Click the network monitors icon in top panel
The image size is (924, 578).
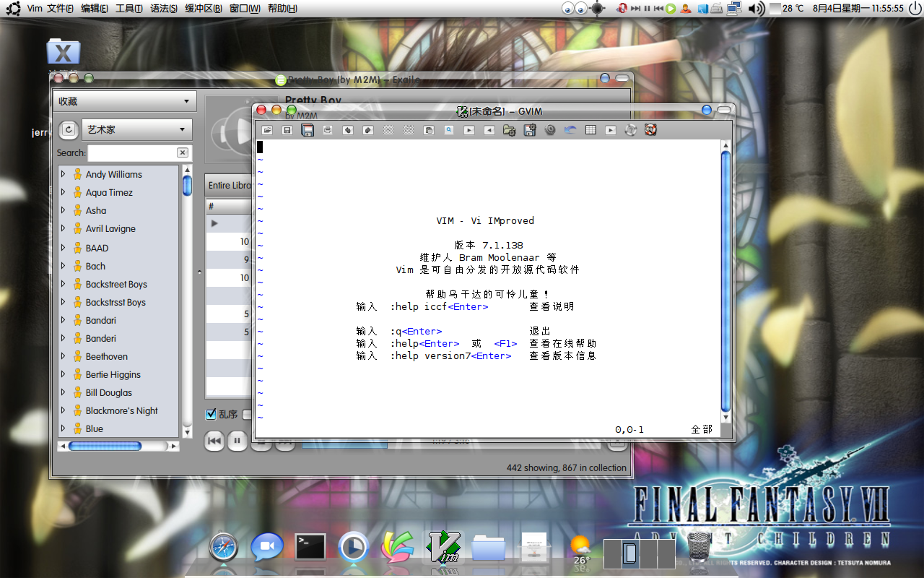pyautogui.click(x=735, y=9)
